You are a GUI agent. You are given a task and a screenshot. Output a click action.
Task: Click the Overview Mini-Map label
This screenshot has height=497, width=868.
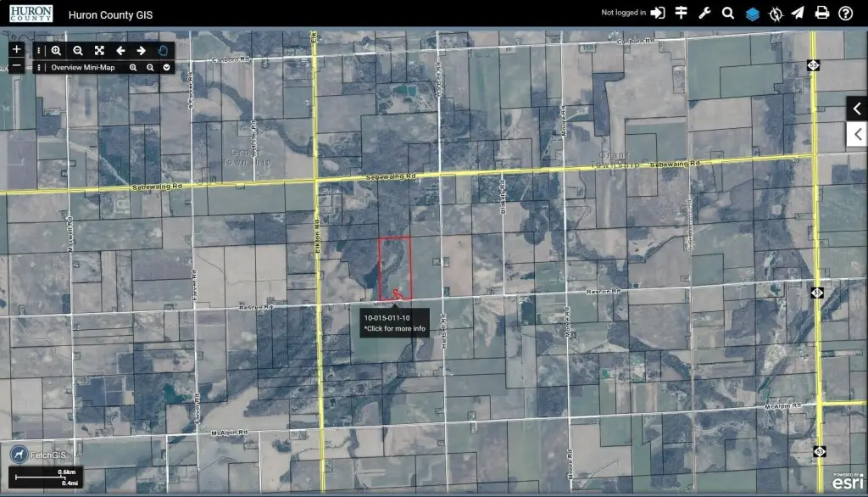point(83,68)
